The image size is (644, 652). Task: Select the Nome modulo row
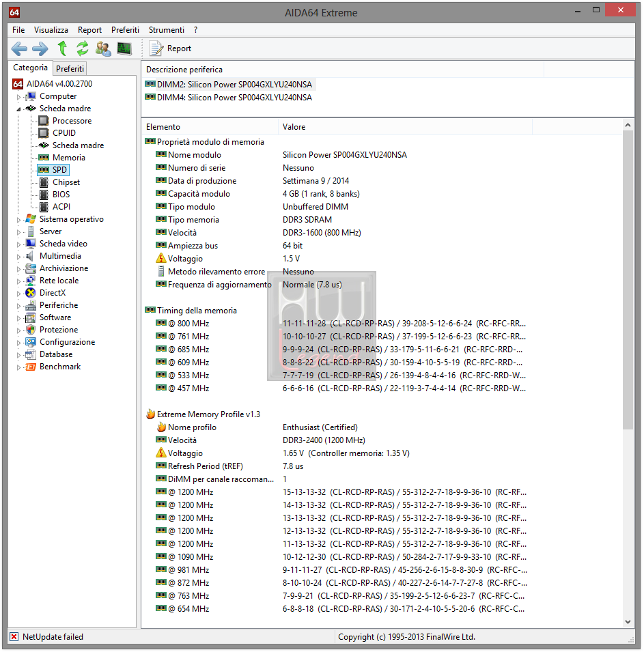337,155
